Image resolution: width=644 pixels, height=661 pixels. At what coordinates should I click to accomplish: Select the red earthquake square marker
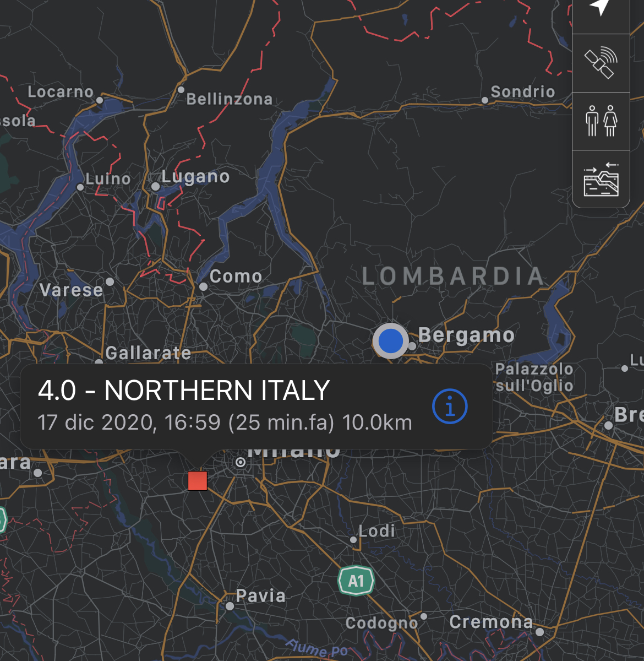198,480
